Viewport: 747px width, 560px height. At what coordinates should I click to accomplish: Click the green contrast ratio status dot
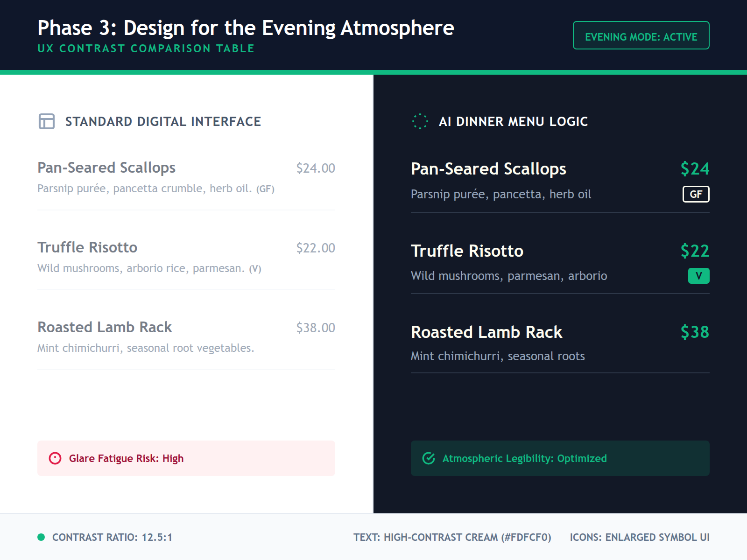pos(41,537)
